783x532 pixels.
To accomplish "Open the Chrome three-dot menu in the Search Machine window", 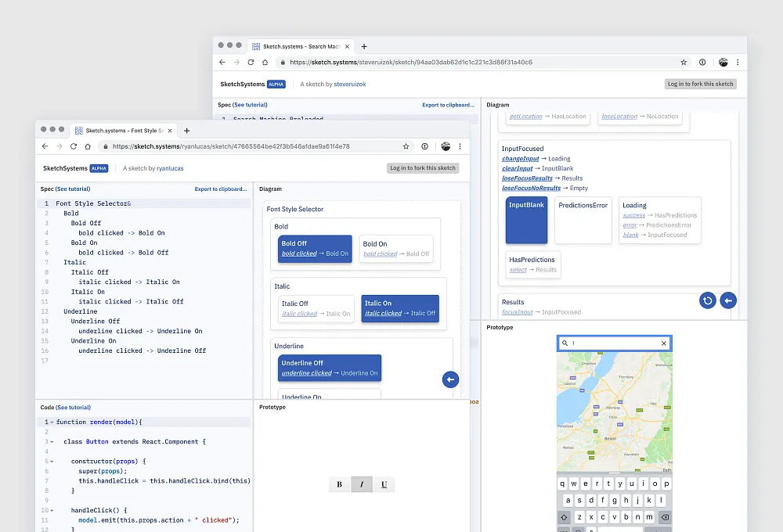I will coord(738,62).
